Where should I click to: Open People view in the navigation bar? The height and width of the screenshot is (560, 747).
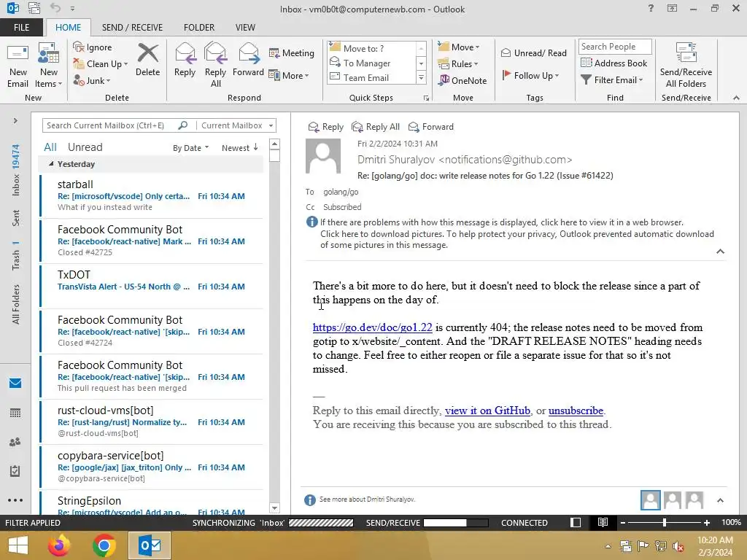click(15, 442)
